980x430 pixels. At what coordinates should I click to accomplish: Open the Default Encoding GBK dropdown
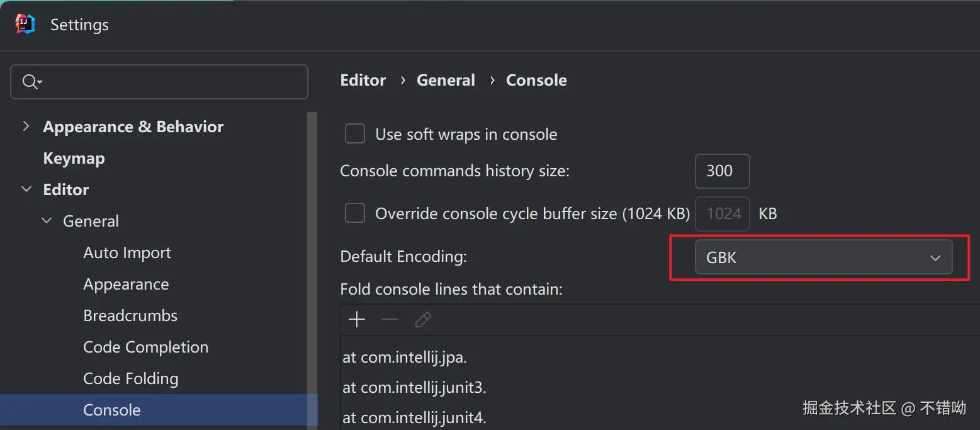(x=823, y=257)
